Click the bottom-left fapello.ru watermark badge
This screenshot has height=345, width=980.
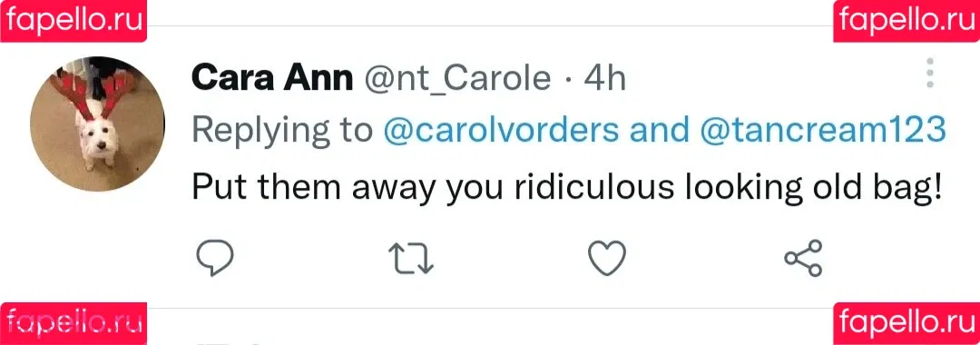click(73, 324)
